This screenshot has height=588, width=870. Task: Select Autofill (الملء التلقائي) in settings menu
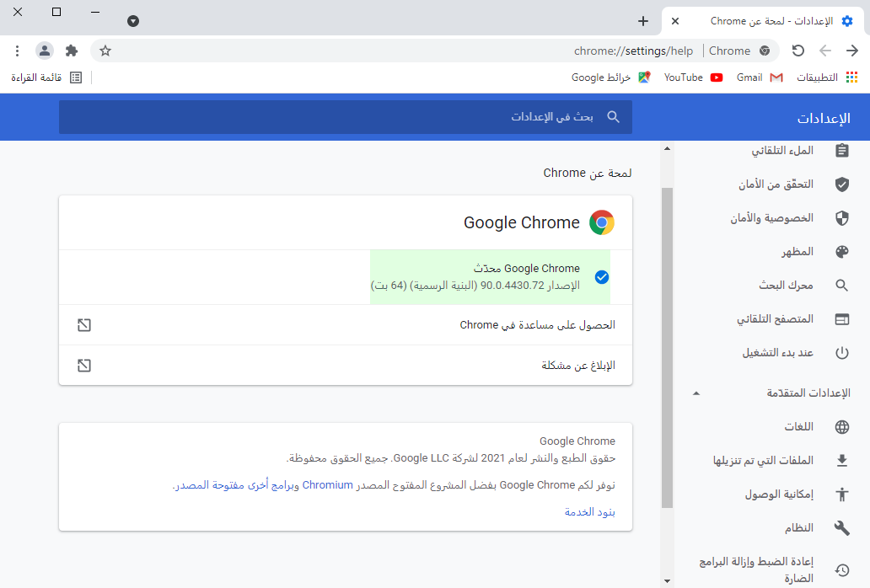pyautogui.click(x=782, y=151)
